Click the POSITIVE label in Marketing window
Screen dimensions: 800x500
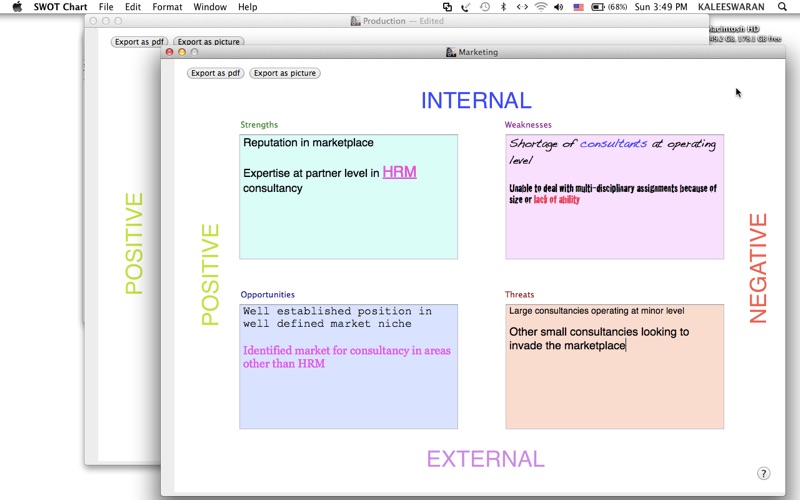210,274
